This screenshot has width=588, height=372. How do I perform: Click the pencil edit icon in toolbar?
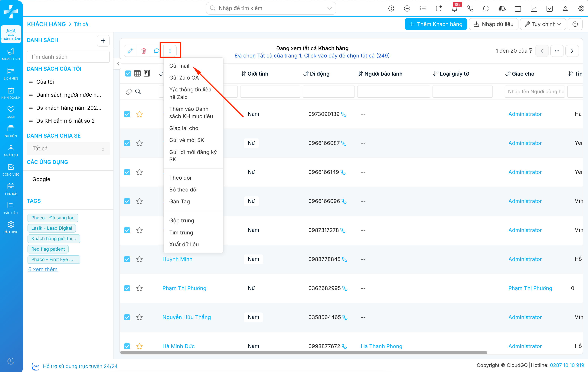[x=130, y=51]
